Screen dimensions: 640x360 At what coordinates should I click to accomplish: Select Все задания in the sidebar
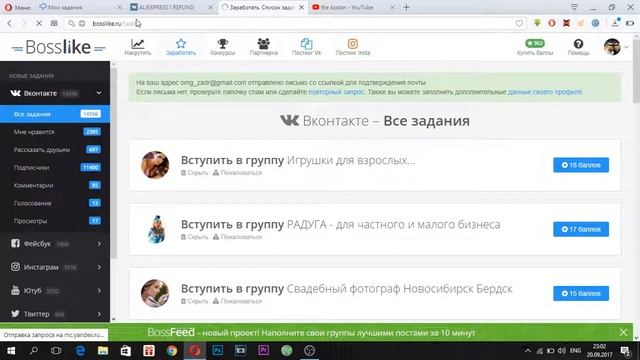pyautogui.click(x=55, y=114)
